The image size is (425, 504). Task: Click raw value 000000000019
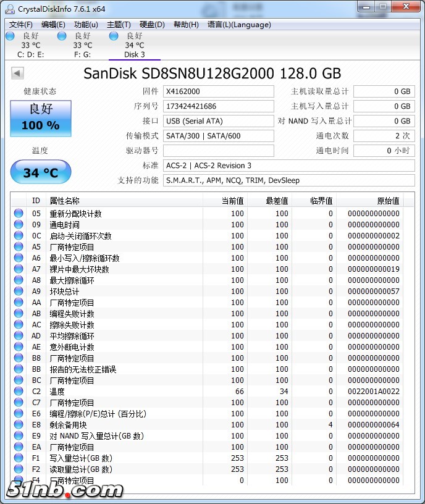tap(374, 269)
